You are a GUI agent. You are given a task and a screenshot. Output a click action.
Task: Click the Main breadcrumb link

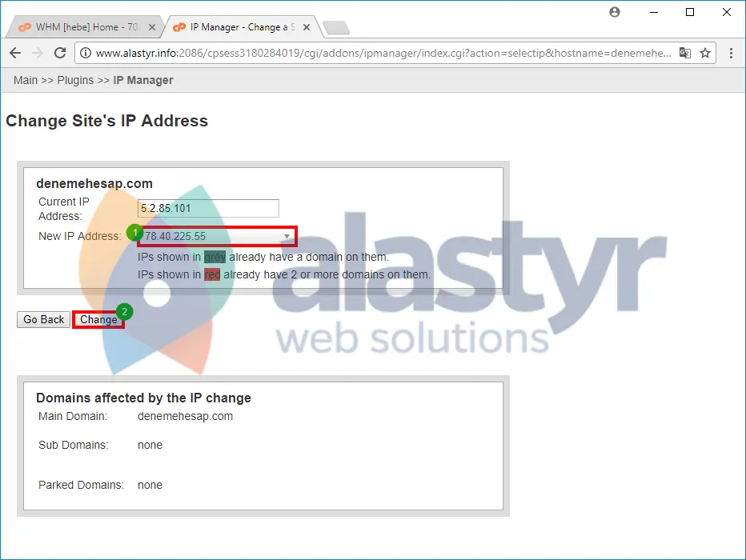point(25,80)
